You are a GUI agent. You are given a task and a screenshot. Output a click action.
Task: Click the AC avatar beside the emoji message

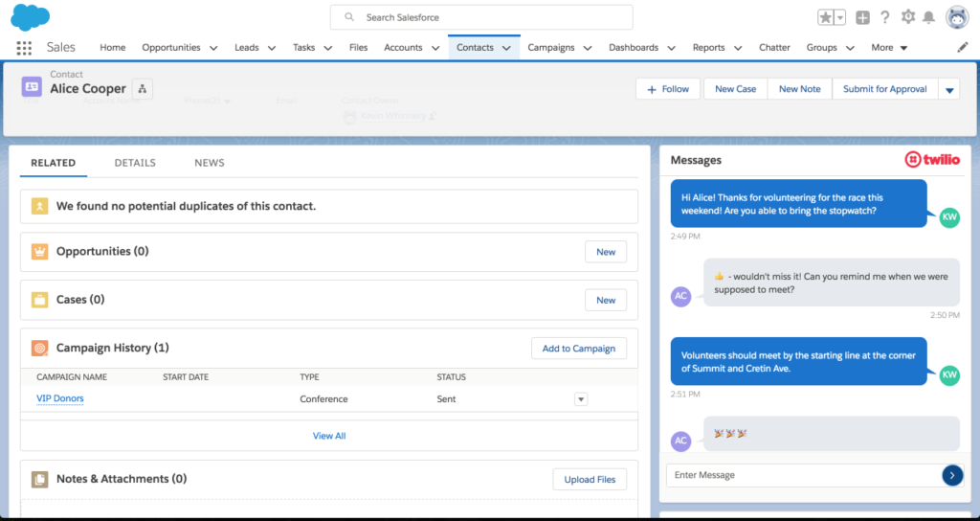(x=680, y=441)
